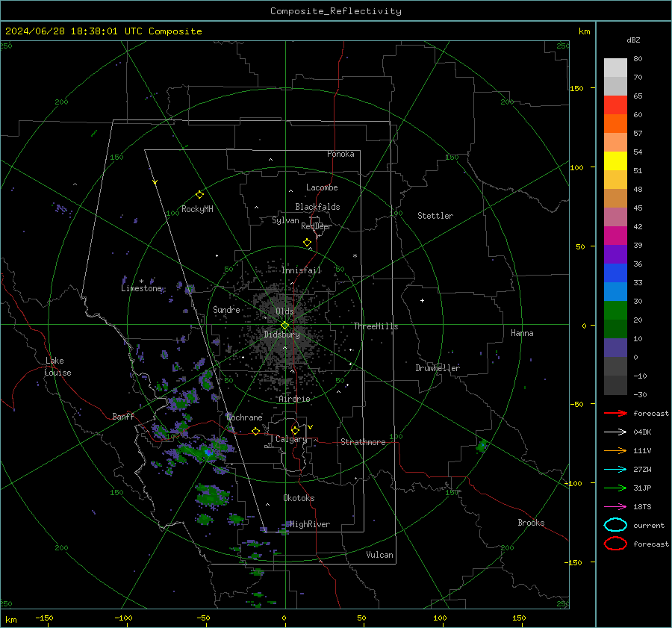672x628 pixels.
Task: Click the cyan current ellipse icon
Action: (615, 525)
